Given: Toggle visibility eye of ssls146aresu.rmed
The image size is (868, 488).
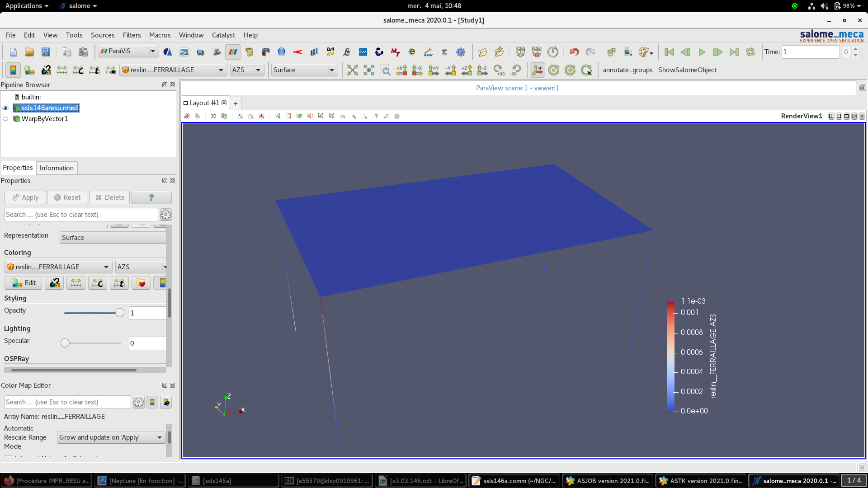Looking at the screenshot, I should coord(5,108).
